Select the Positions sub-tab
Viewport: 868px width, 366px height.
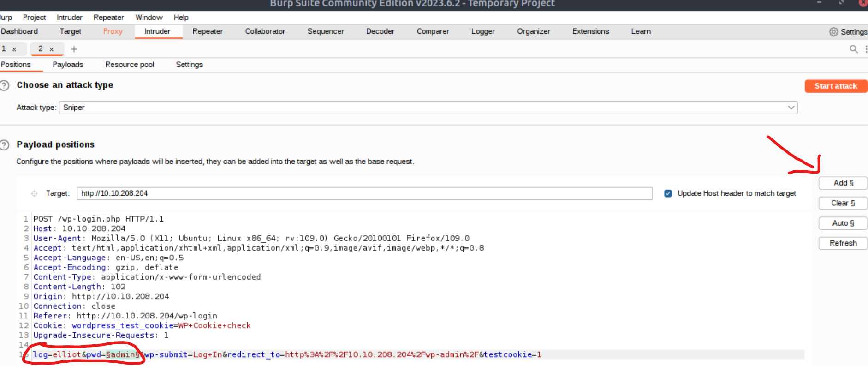click(16, 65)
